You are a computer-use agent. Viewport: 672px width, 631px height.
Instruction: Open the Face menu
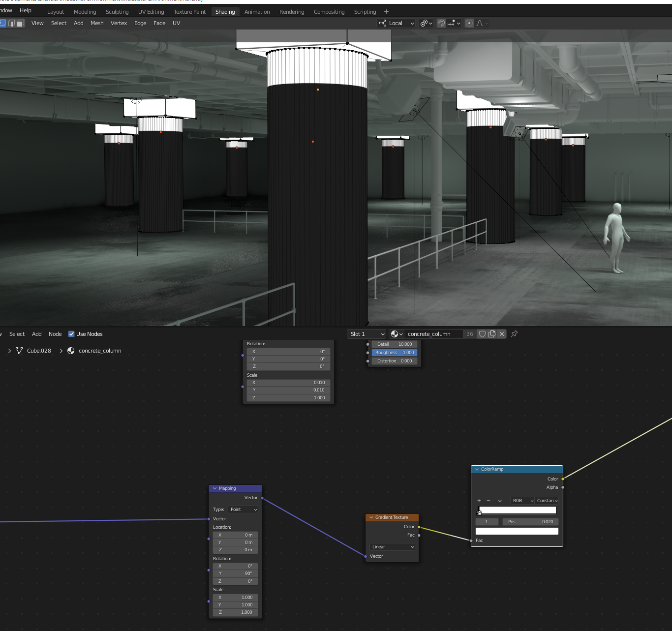click(x=159, y=23)
